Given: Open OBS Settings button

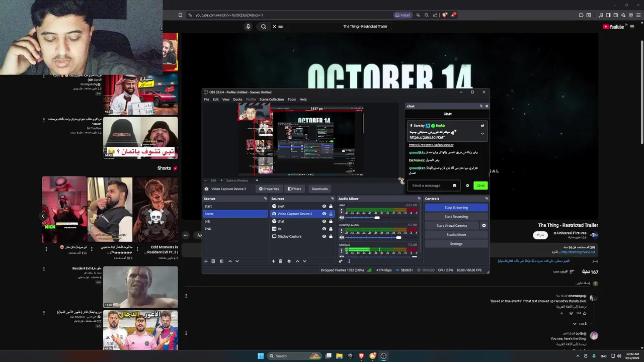Looking at the screenshot, I should [456, 244].
